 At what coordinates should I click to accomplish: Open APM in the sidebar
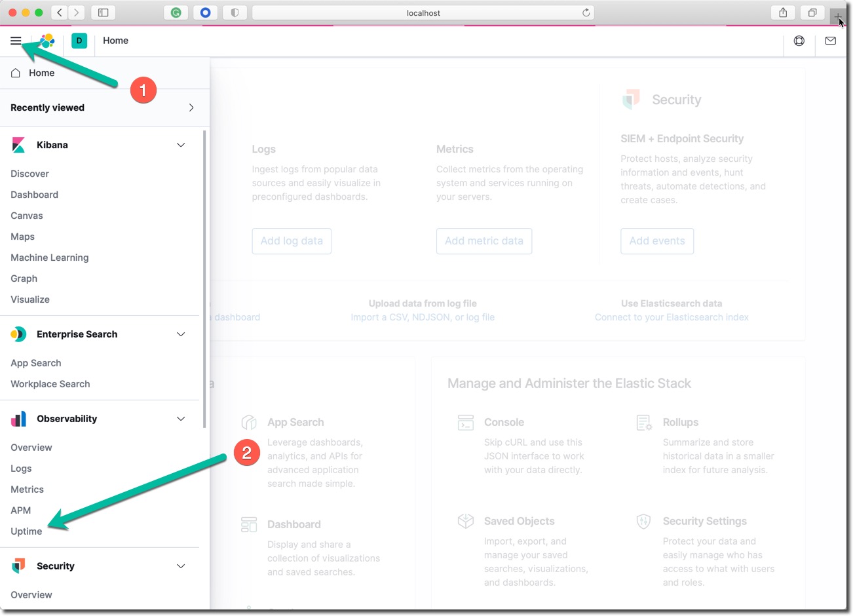(x=20, y=510)
